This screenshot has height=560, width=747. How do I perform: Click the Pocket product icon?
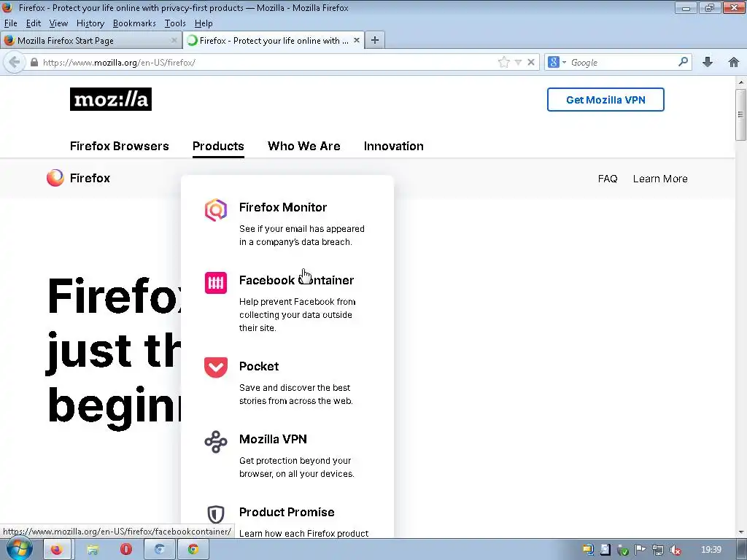point(216,367)
